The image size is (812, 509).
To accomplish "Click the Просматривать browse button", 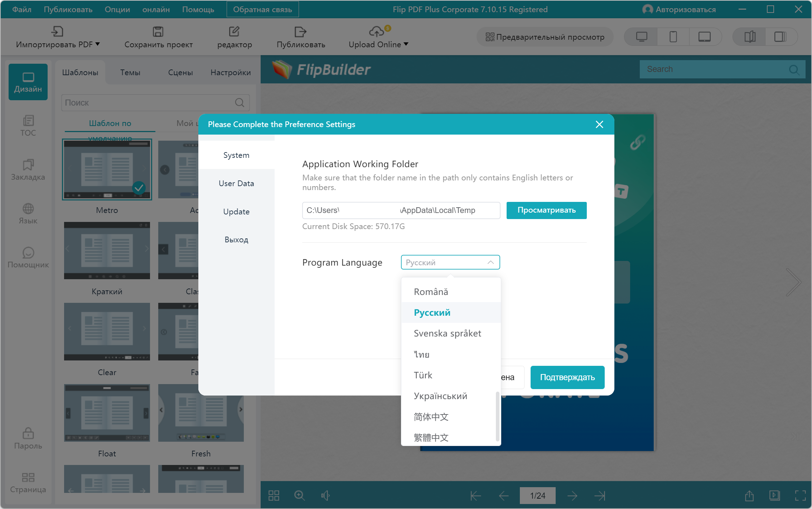I will tap(546, 210).
